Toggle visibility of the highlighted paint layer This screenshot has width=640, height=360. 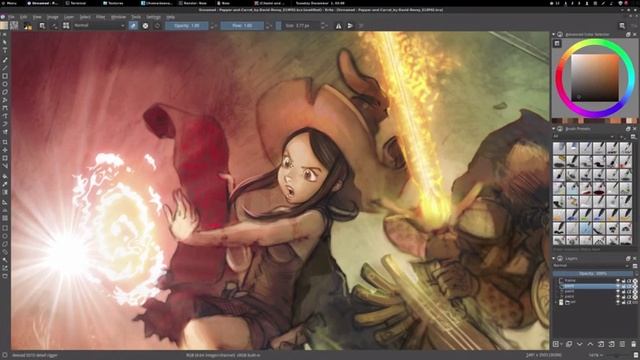coord(618,286)
